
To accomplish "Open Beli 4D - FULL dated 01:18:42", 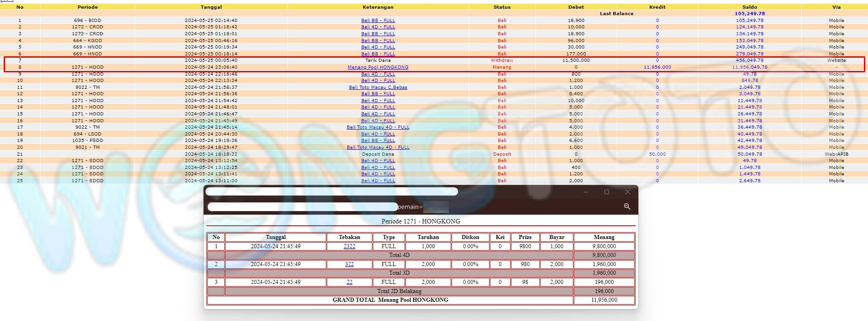I will pos(377,27).
